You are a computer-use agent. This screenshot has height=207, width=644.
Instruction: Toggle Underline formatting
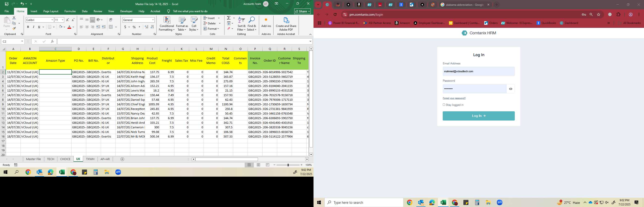tap(39, 27)
